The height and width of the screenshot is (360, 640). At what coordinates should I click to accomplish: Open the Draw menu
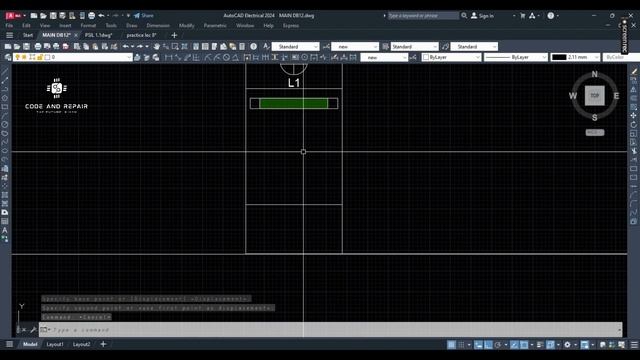click(131, 25)
